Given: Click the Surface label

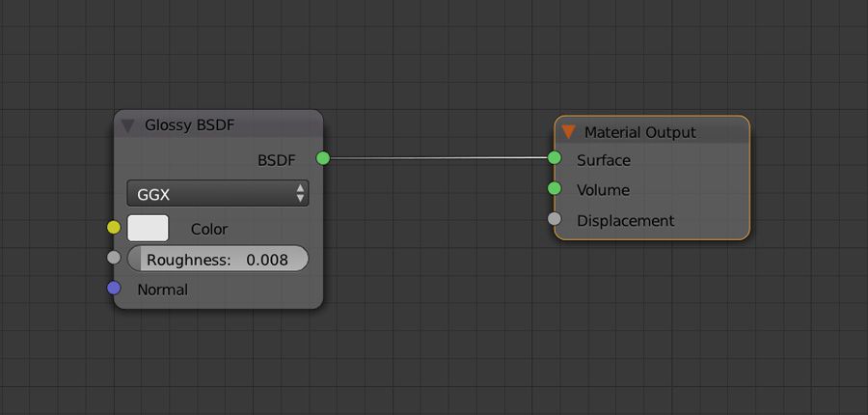Looking at the screenshot, I should 604,160.
